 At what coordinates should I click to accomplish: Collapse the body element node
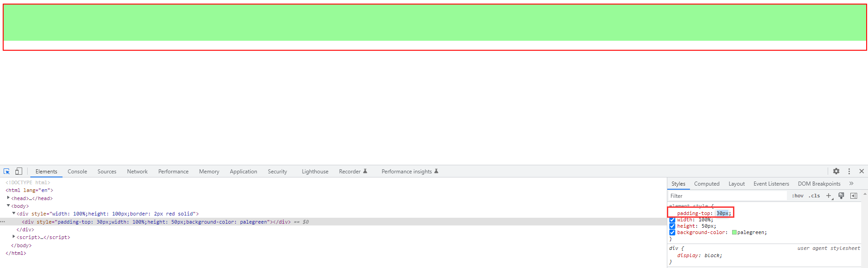pyautogui.click(x=8, y=206)
